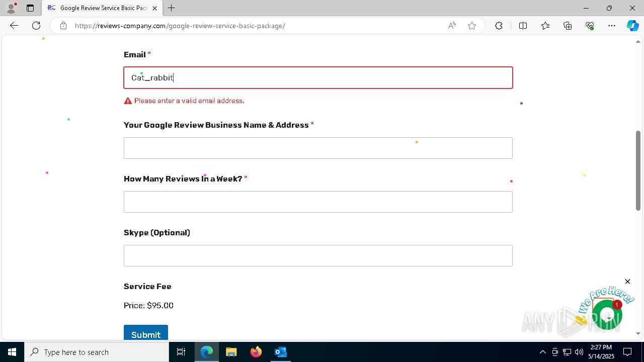The image size is (644, 362).
Task: Focus the Business Name & Address field
Action: point(318,148)
